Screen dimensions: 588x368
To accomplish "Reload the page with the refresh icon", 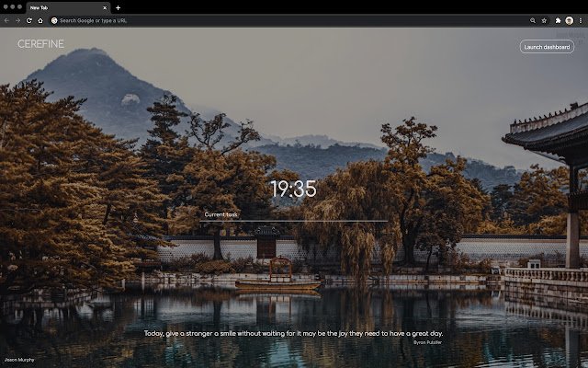I will [28, 20].
